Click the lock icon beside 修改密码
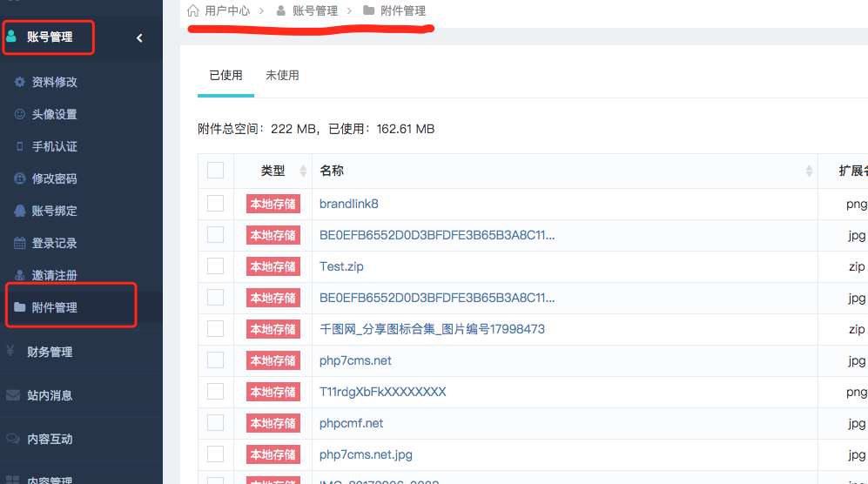The height and width of the screenshot is (484, 868). [x=19, y=178]
